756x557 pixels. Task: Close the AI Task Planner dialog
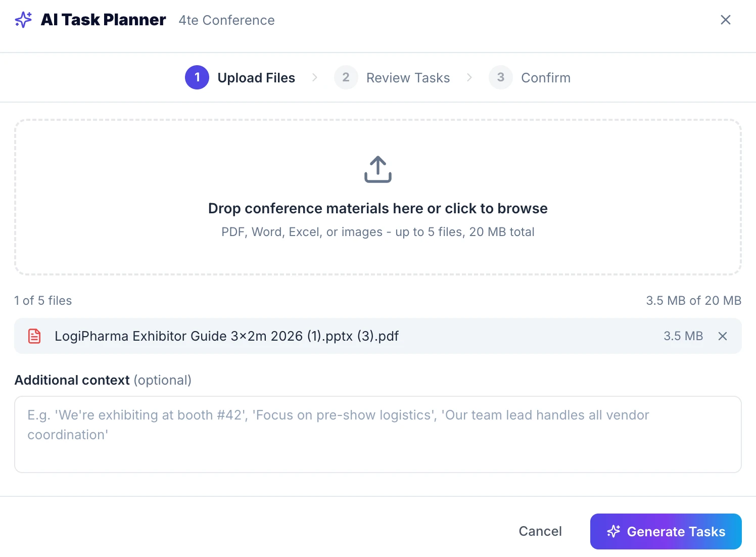726,20
